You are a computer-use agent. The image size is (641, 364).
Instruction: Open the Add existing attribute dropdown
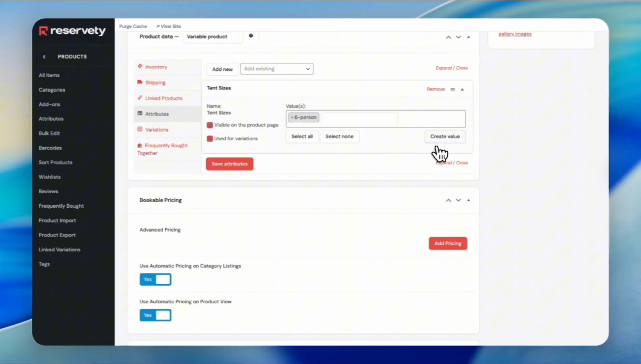click(277, 69)
